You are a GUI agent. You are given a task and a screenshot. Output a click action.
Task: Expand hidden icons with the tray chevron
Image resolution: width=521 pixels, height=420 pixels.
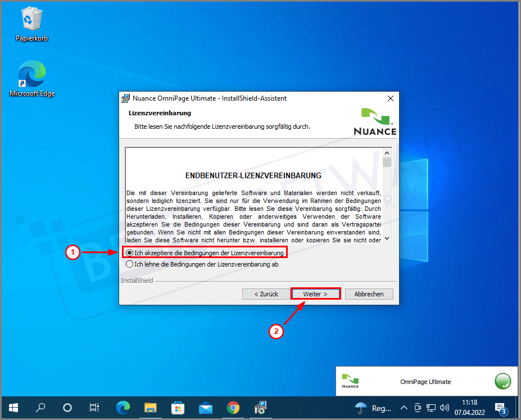coord(404,408)
